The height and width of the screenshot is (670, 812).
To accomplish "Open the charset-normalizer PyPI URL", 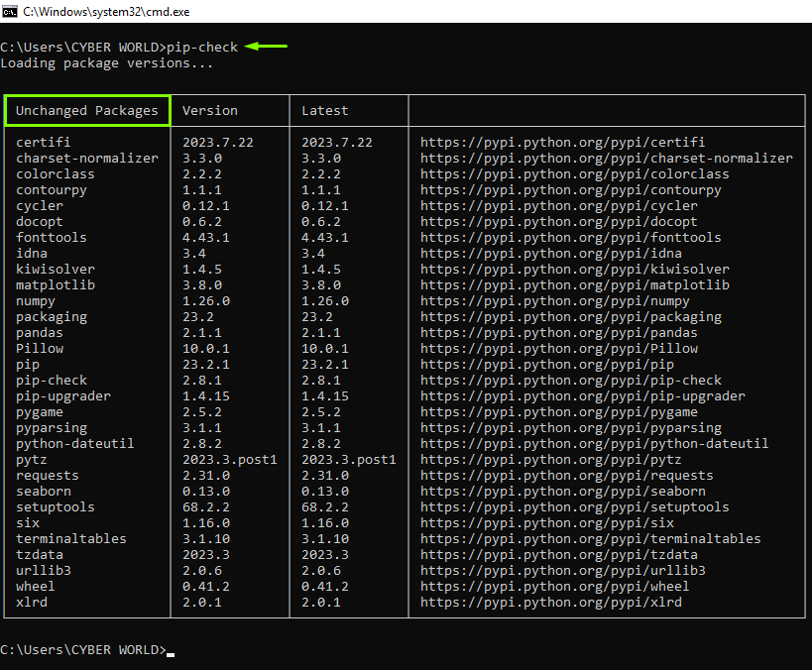I will click(x=607, y=158).
